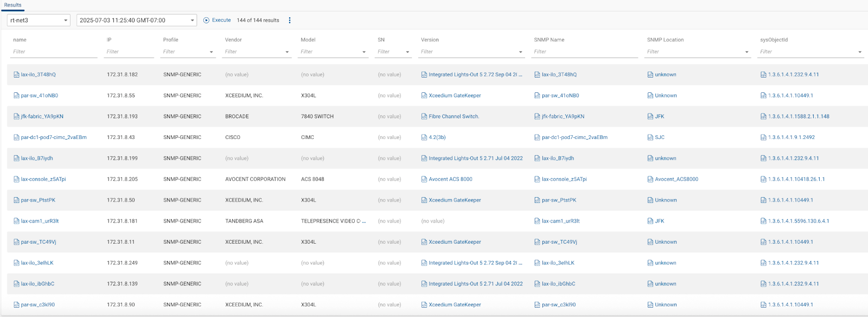This screenshot has width=868, height=317.
Task: Expand the sysObjectId filter dropdown
Action: 860,52
